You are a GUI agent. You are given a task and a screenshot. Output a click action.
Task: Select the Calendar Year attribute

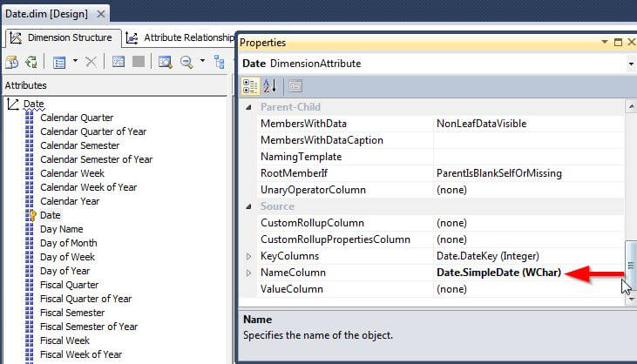[70, 201]
